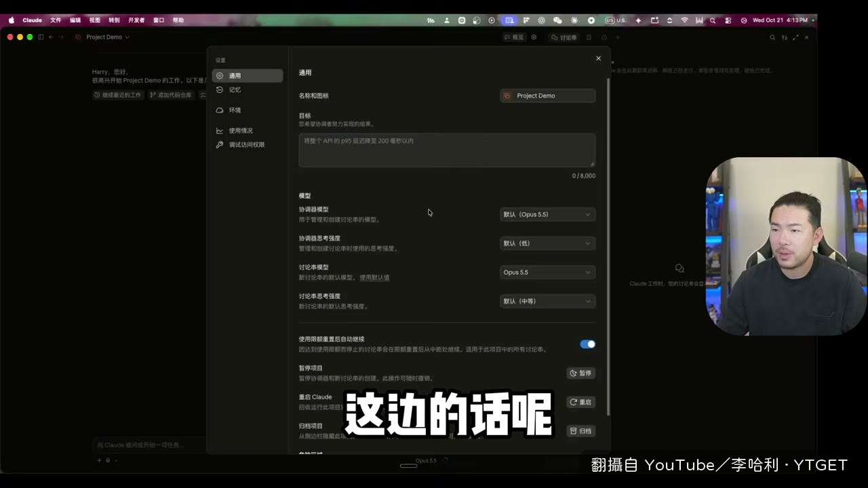The image size is (868, 488).
Task: Click the 概览 overview tab in the toolbar
Action: 514,37
